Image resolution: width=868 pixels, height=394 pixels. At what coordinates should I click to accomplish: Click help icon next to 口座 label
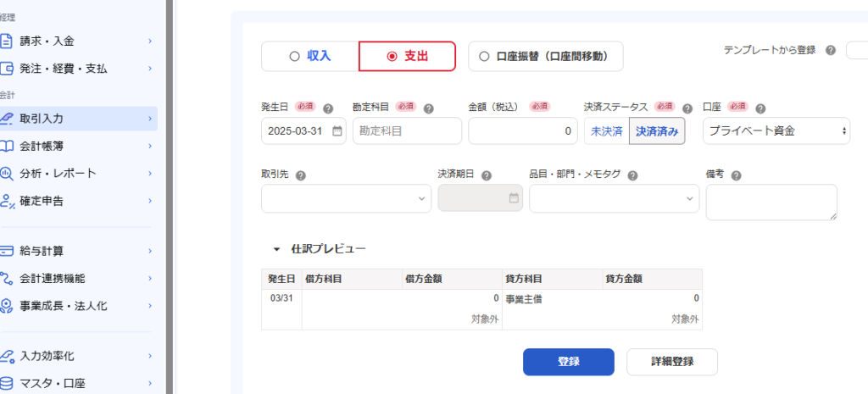coord(759,108)
